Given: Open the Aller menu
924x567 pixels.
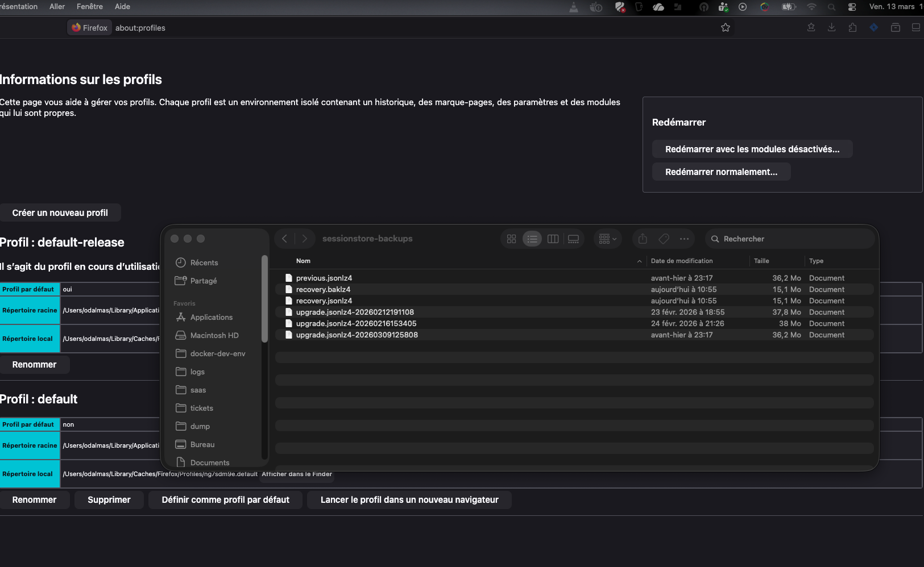Looking at the screenshot, I should click(x=57, y=7).
